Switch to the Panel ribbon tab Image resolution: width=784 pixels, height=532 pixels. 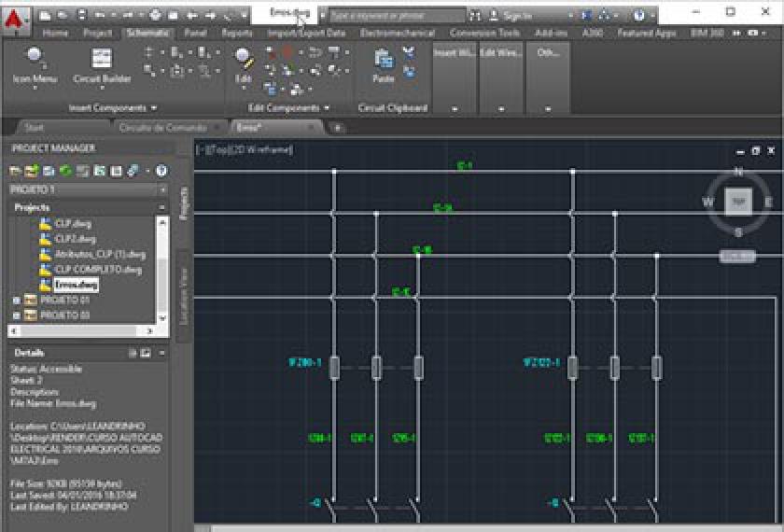pyautogui.click(x=195, y=33)
